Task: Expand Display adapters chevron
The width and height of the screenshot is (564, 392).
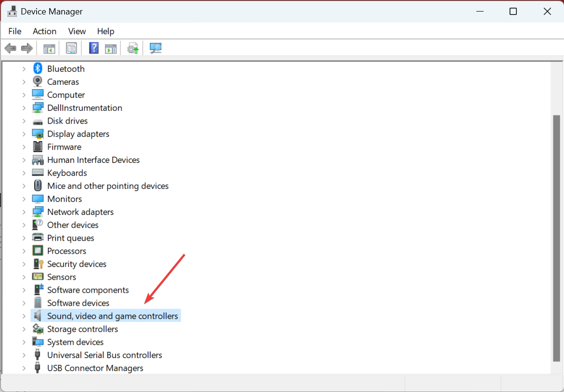Action: point(24,134)
